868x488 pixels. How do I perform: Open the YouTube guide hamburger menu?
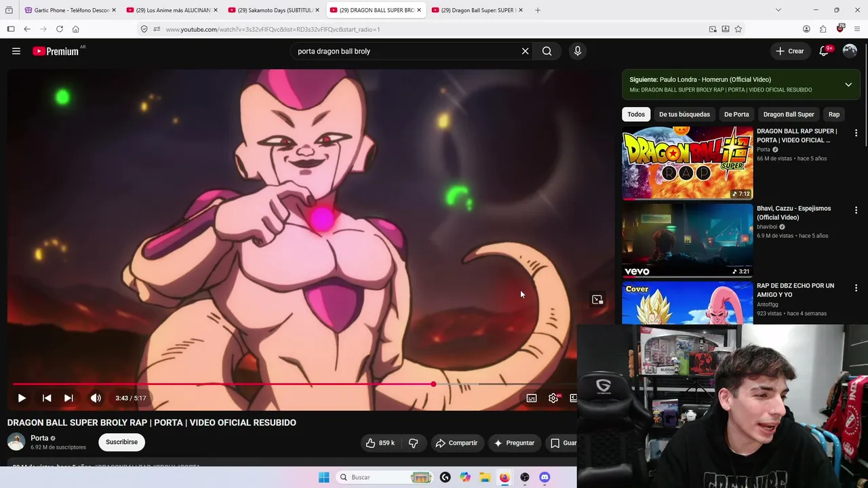(16, 51)
